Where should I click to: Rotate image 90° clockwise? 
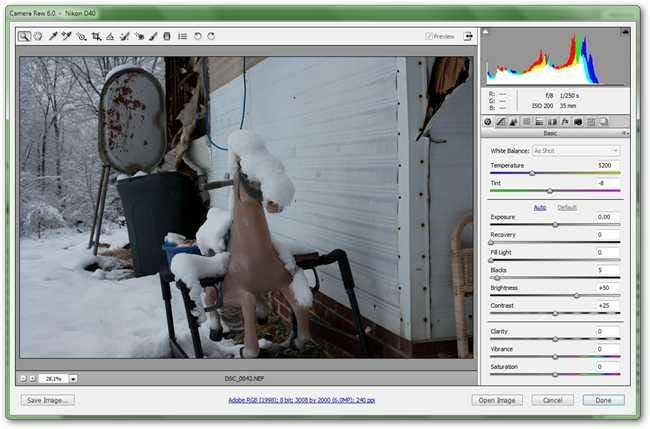(211, 36)
